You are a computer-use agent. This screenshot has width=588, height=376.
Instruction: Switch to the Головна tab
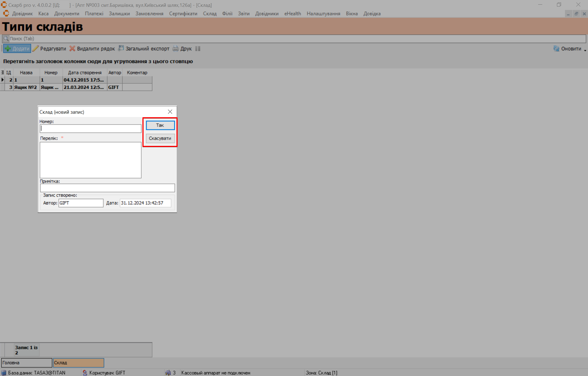pos(26,363)
